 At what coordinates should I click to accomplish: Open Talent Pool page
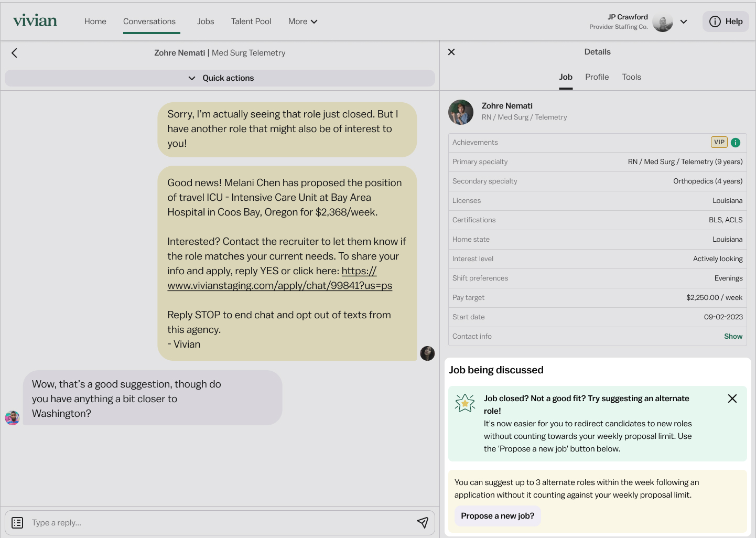pyautogui.click(x=251, y=21)
